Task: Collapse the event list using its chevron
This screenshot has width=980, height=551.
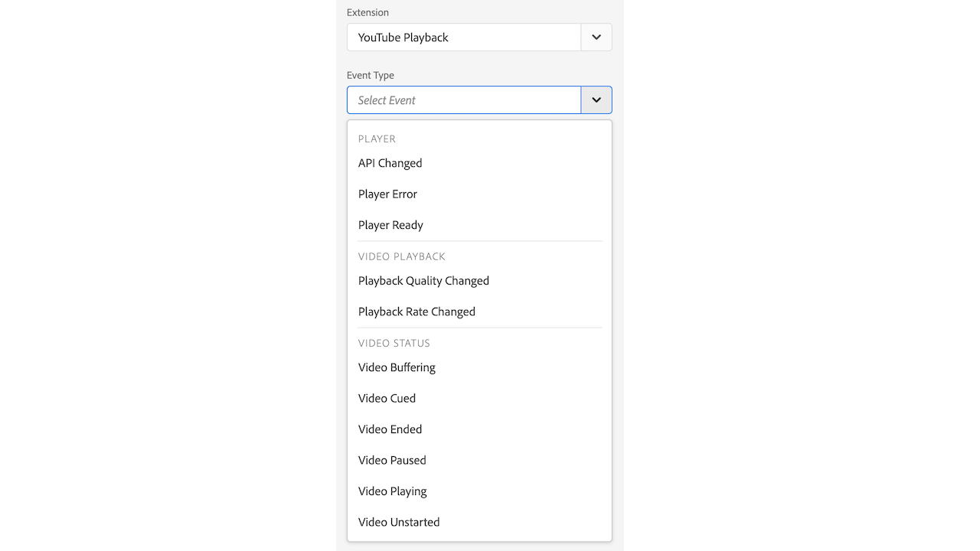Action: (596, 99)
